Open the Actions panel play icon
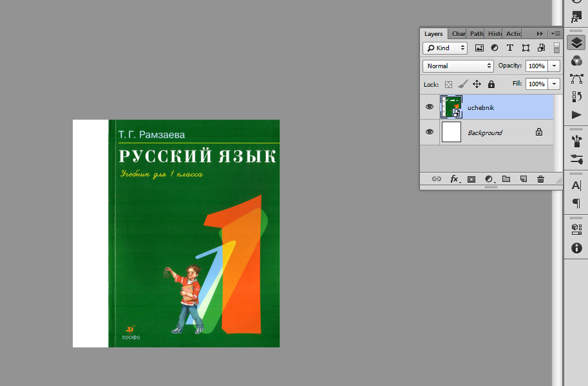Image resolution: width=588 pixels, height=386 pixels. point(576,115)
